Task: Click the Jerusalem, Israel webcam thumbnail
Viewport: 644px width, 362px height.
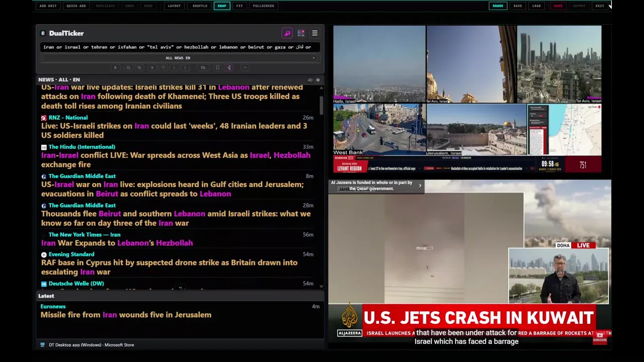Action: [x=476, y=129]
